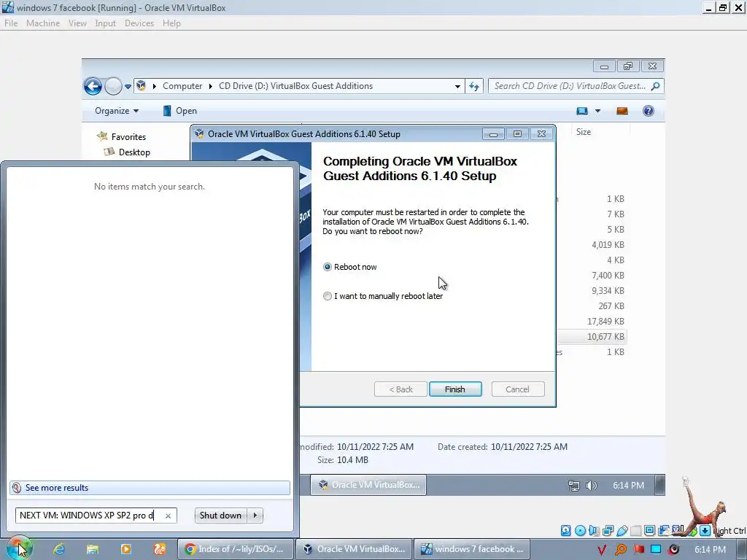Click VirtualBox shared folders status icon
The image size is (747, 560).
point(636,531)
